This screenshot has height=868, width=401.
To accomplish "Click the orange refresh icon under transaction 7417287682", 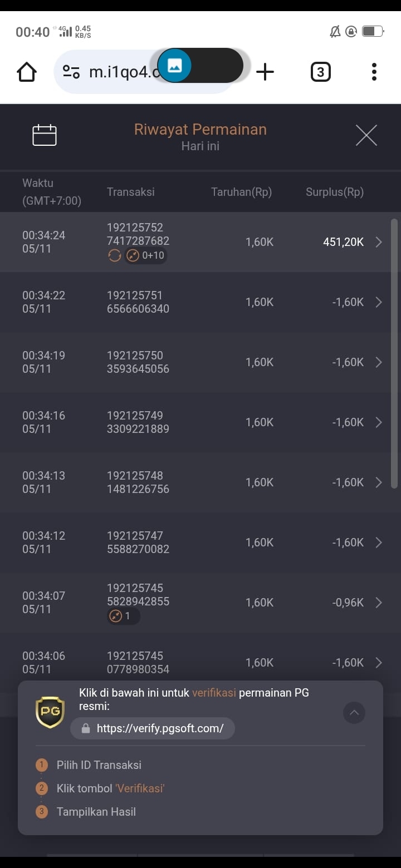I will 114,255.
